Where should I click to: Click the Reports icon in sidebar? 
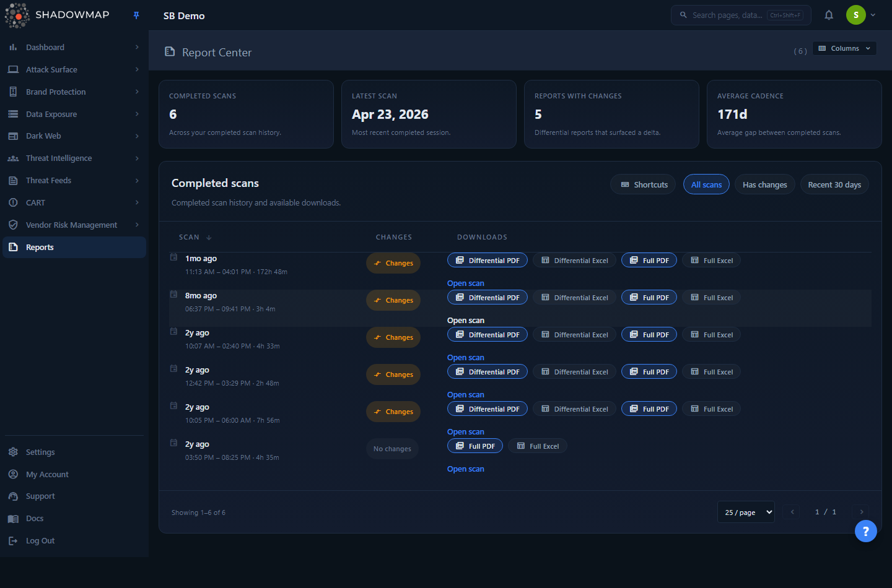click(x=13, y=247)
